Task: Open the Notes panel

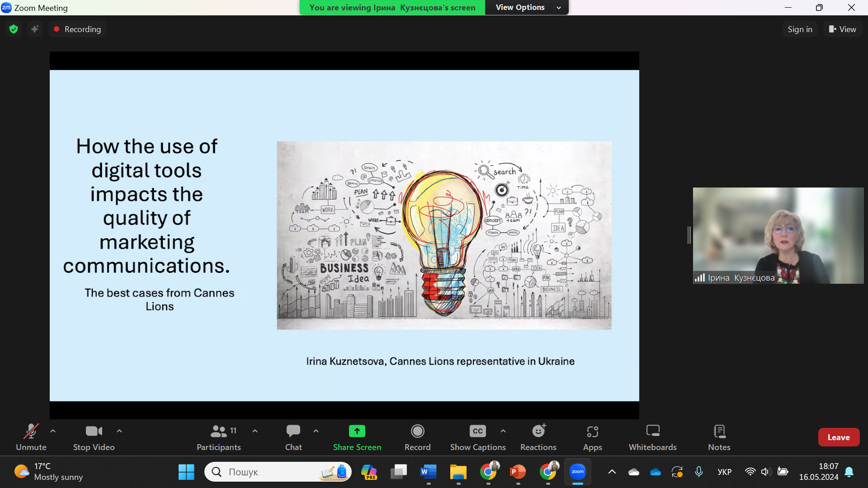Action: point(719,436)
